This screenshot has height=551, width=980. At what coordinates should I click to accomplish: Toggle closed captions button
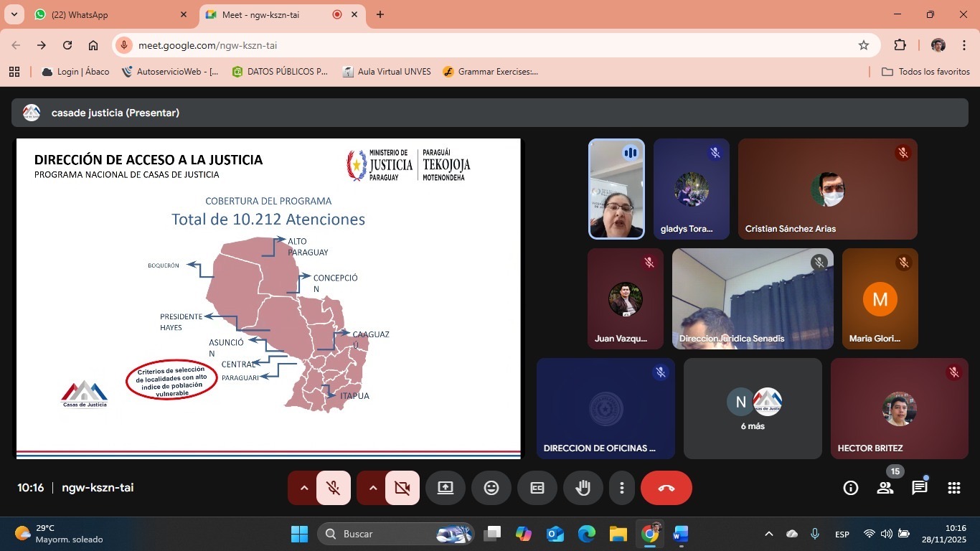pos(537,488)
